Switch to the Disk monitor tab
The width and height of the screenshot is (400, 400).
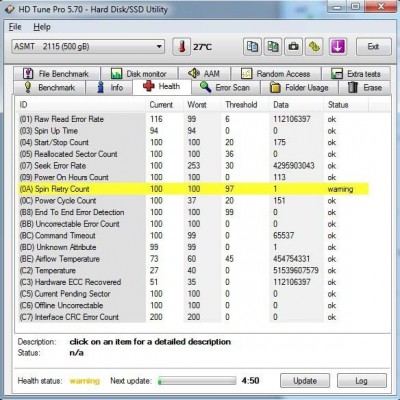pyautogui.click(x=139, y=73)
